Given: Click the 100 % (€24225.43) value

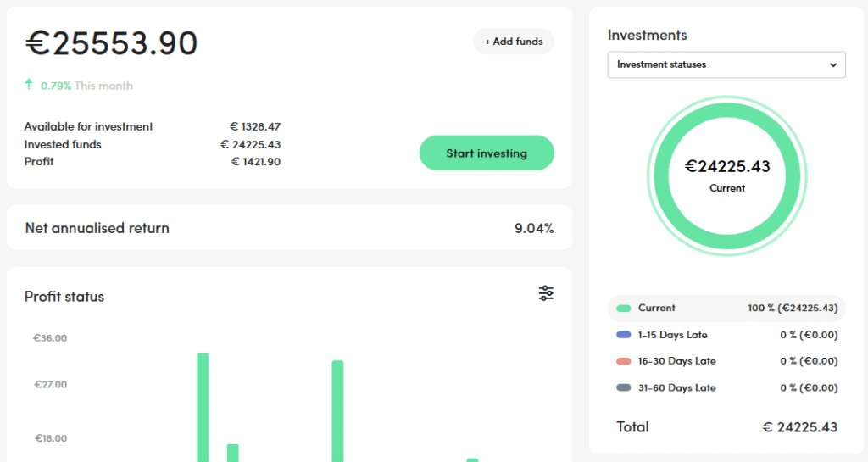Looking at the screenshot, I should click(x=793, y=309).
